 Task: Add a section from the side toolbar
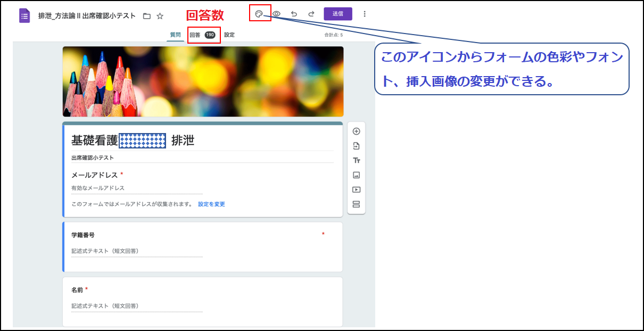coord(357,204)
